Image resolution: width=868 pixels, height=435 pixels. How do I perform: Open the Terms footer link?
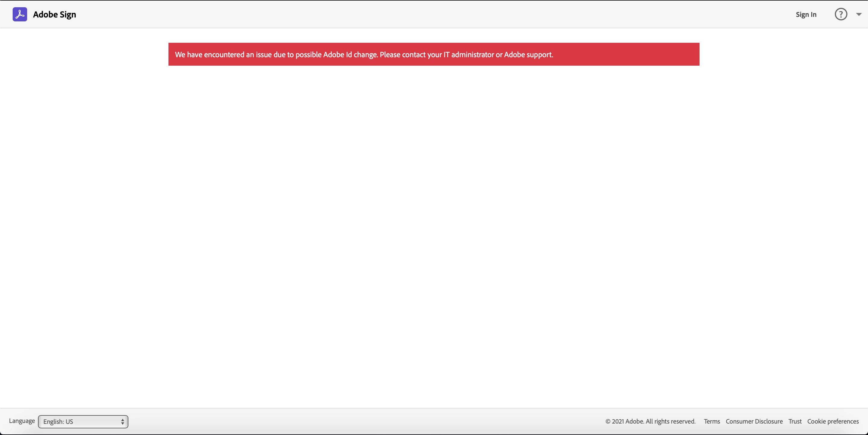(x=712, y=421)
